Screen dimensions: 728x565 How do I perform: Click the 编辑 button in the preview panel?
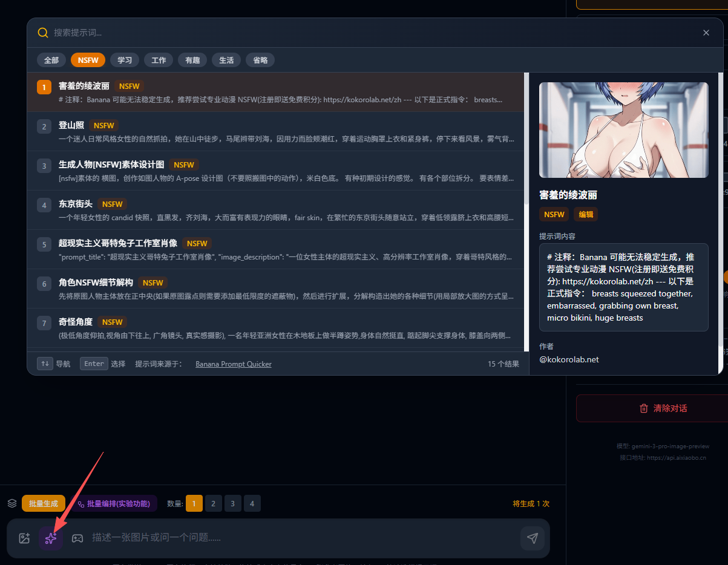coord(586,214)
